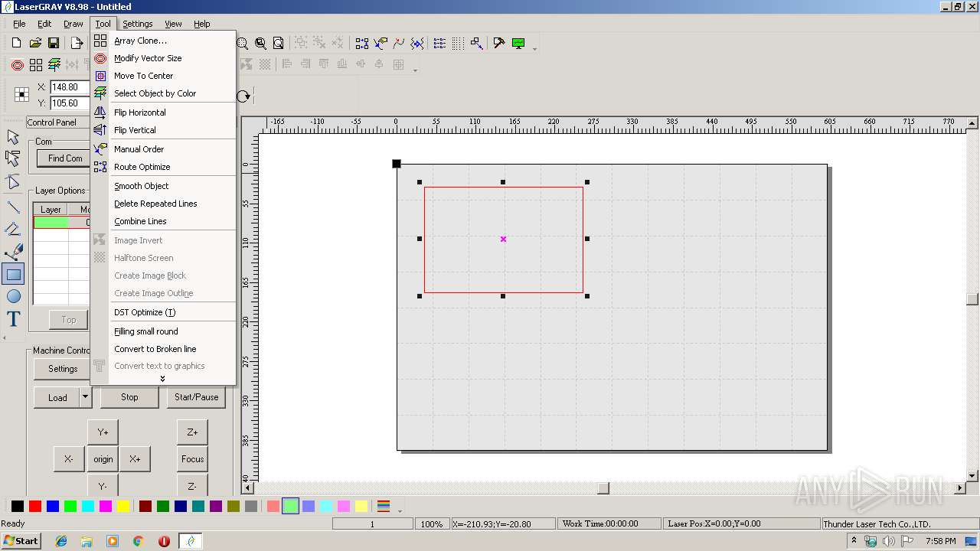Choose Convert to Broken line menu item
This screenshot has height=551, width=980.
tap(163, 349)
